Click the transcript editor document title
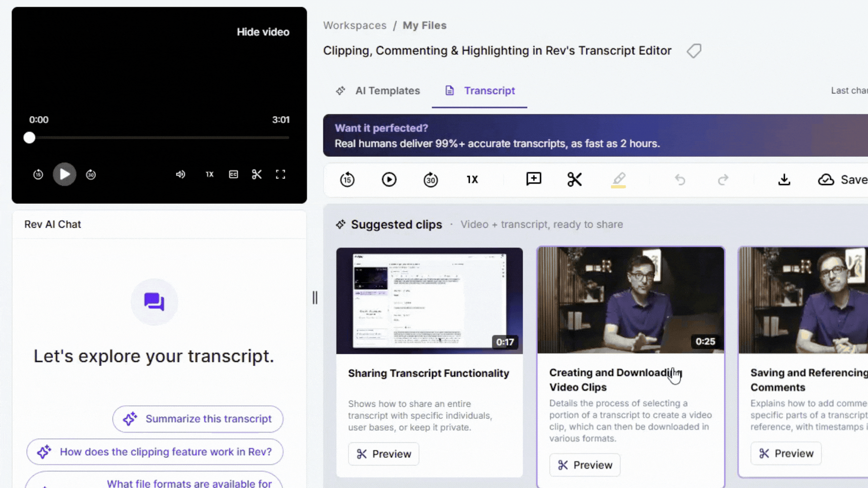Viewport: 868px width, 488px height. click(x=497, y=51)
